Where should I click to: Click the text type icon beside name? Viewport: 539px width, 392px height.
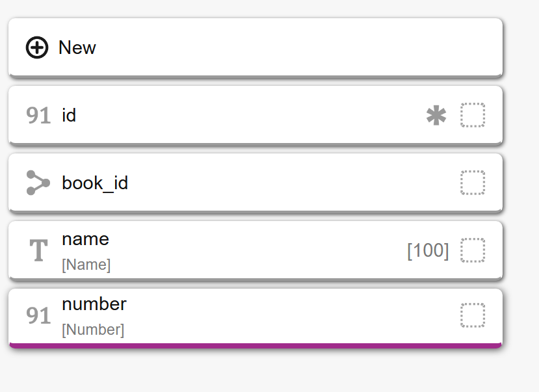38,250
